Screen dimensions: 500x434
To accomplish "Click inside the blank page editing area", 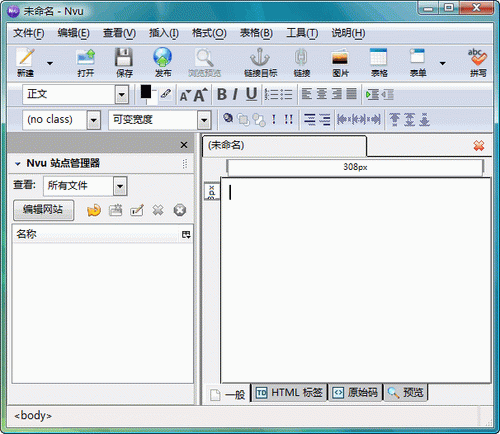I will pos(356,280).
